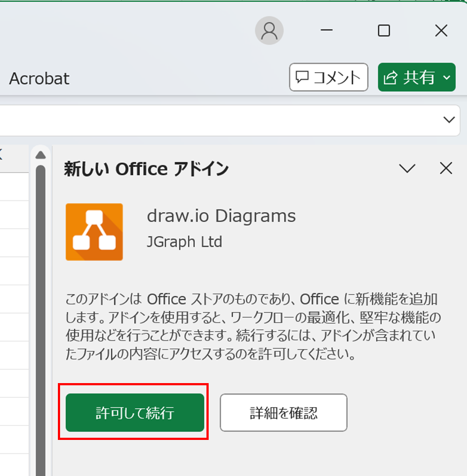This screenshot has width=467, height=476.
Task: Maximize the Excel window
Action: point(384,31)
